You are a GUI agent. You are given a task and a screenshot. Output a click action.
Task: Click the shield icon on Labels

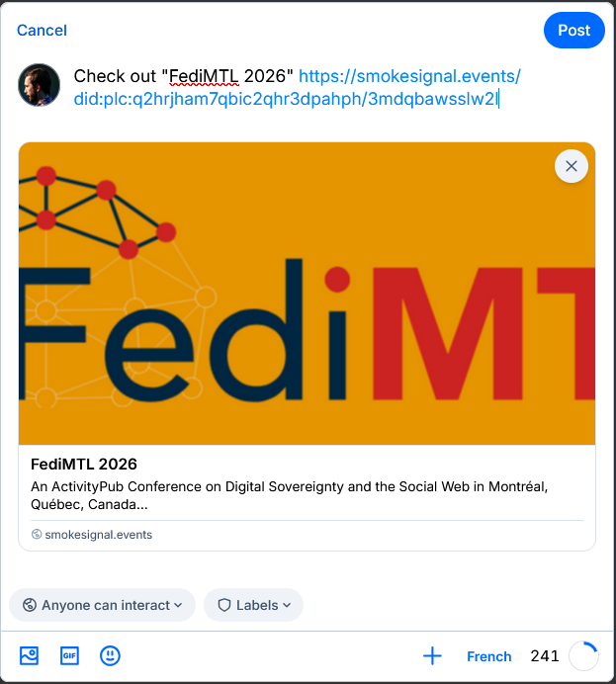pyautogui.click(x=223, y=605)
